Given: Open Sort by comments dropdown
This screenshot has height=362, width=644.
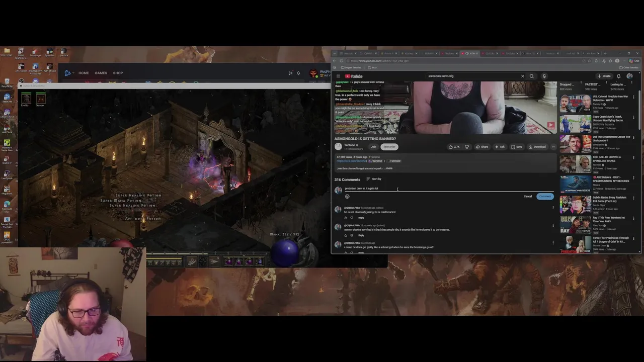Looking at the screenshot, I should 374,179.
